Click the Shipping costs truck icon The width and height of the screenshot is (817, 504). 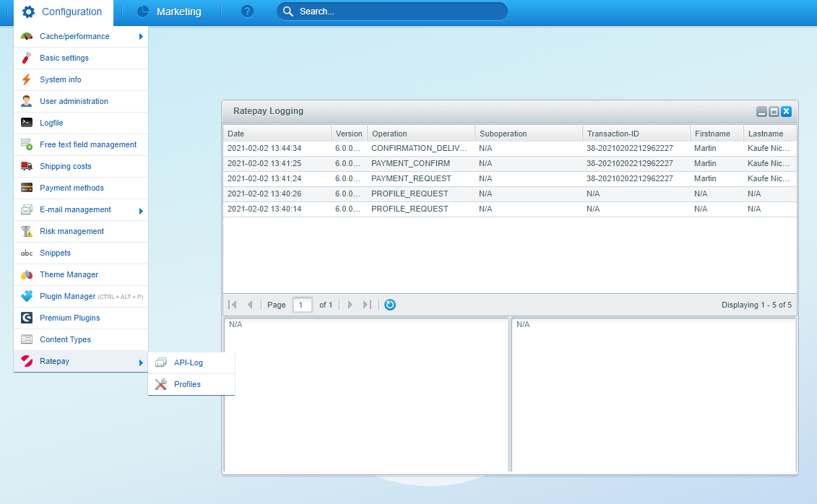[27, 166]
